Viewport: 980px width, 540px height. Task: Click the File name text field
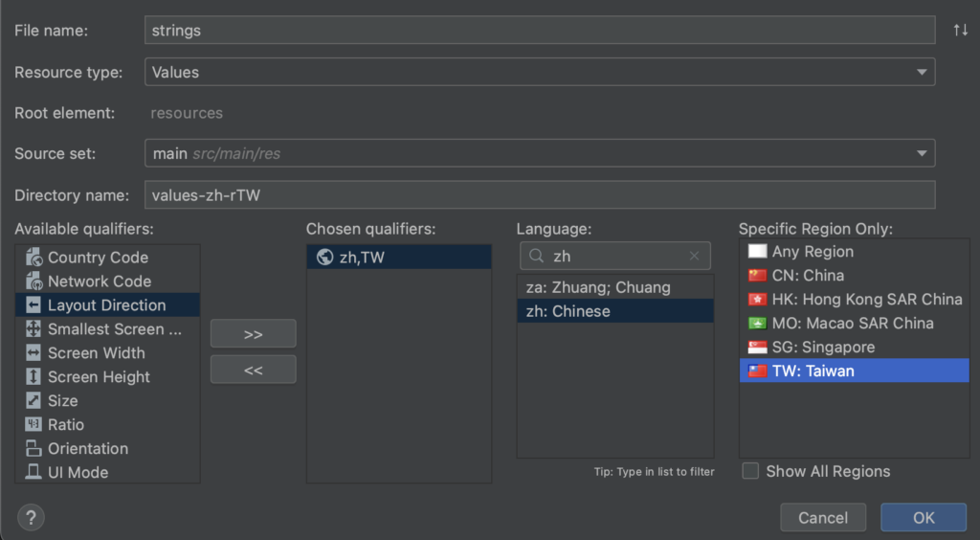[x=539, y=30]
